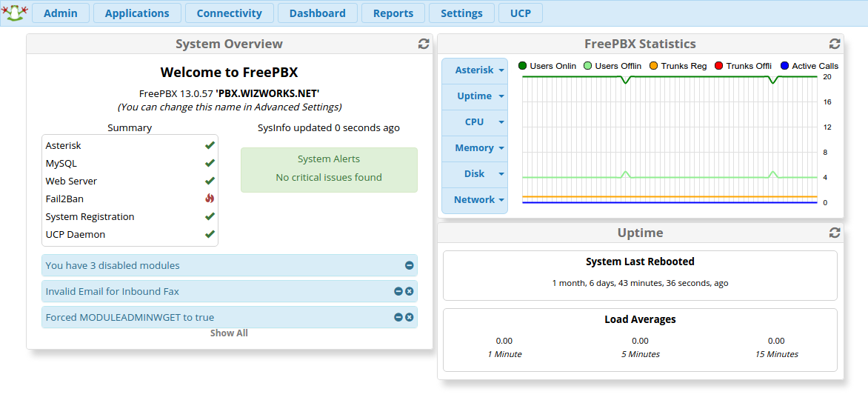Viewport: 868px width, 403px height.
Task: Minimize the Invalid Email for Inbound Fax notice
Action: tap(398, 291)
